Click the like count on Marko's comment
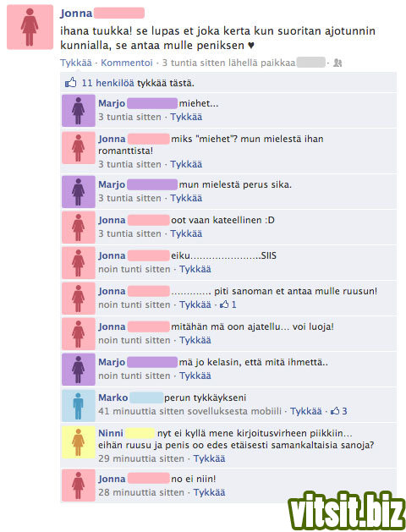The width and height of the screenshot is (406, 532). (339, 411)
